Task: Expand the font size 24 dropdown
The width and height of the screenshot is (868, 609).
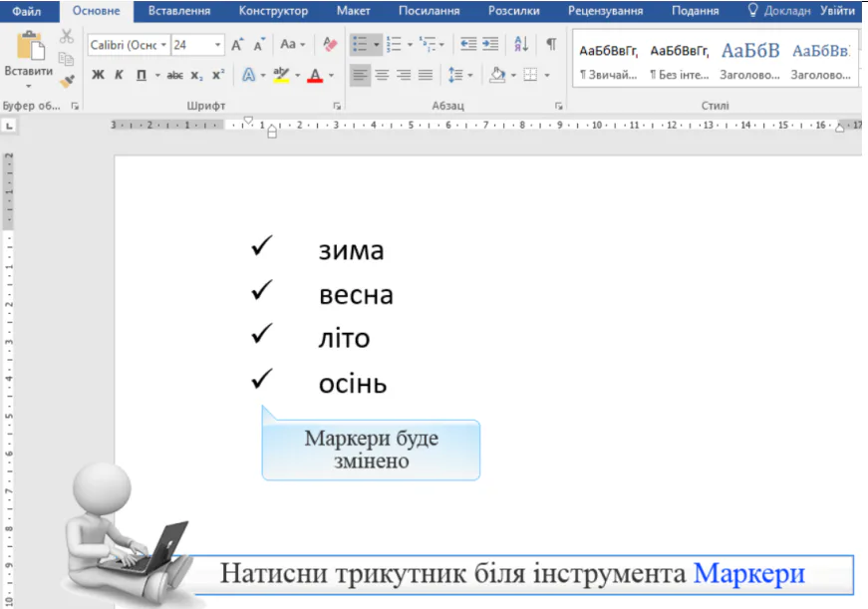Action: click(x=217, y=45)
